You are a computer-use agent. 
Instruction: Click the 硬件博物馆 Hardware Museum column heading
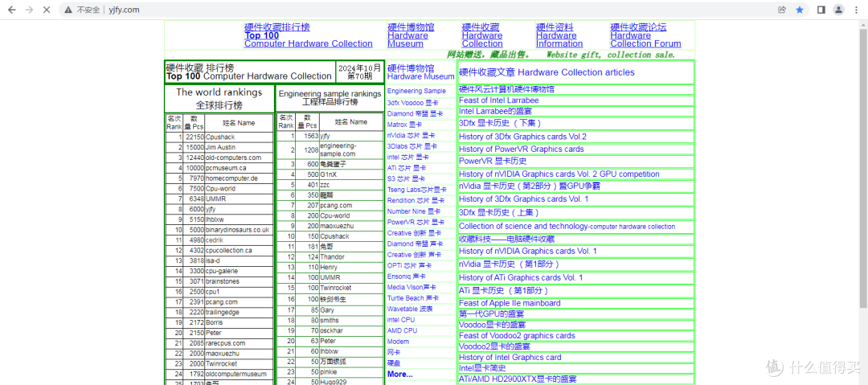point(420,72)
